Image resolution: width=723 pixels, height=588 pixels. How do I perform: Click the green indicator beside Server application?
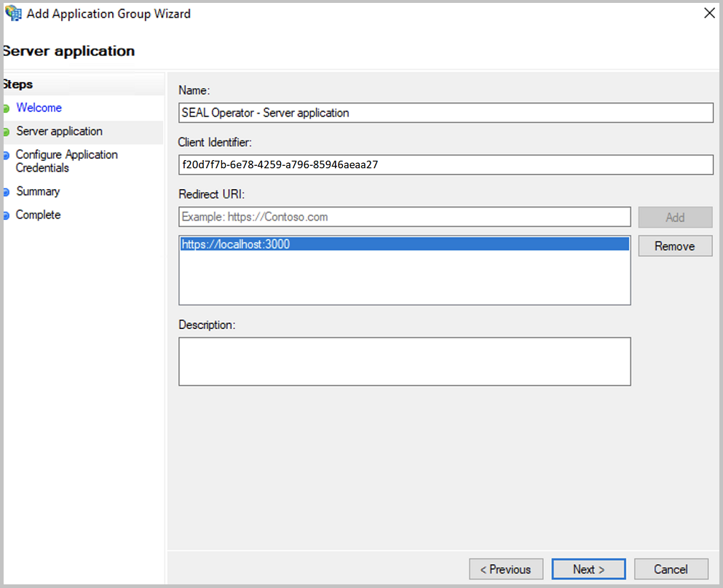pyautogui.click(x=7, y=132)
